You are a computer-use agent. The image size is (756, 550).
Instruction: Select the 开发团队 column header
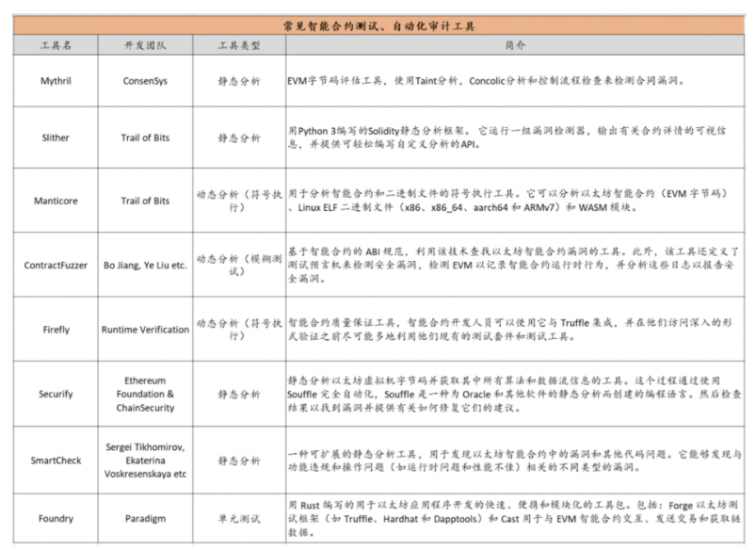(145, 45)
